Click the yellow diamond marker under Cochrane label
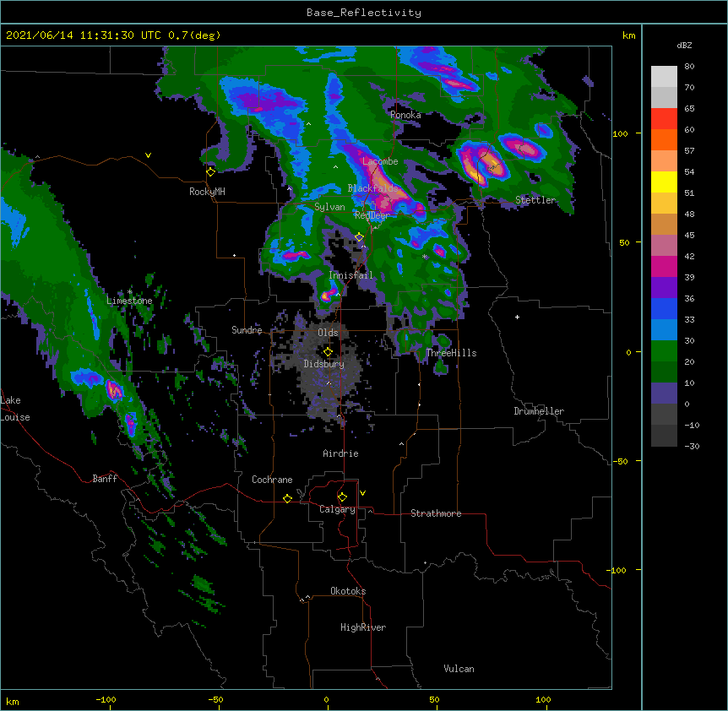Viewport: 728px width, 711px height. tap(287, 498)
